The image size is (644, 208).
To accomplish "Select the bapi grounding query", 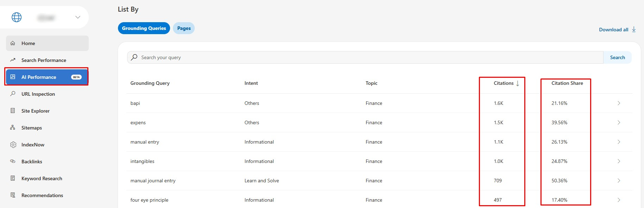I will point(135,103).
